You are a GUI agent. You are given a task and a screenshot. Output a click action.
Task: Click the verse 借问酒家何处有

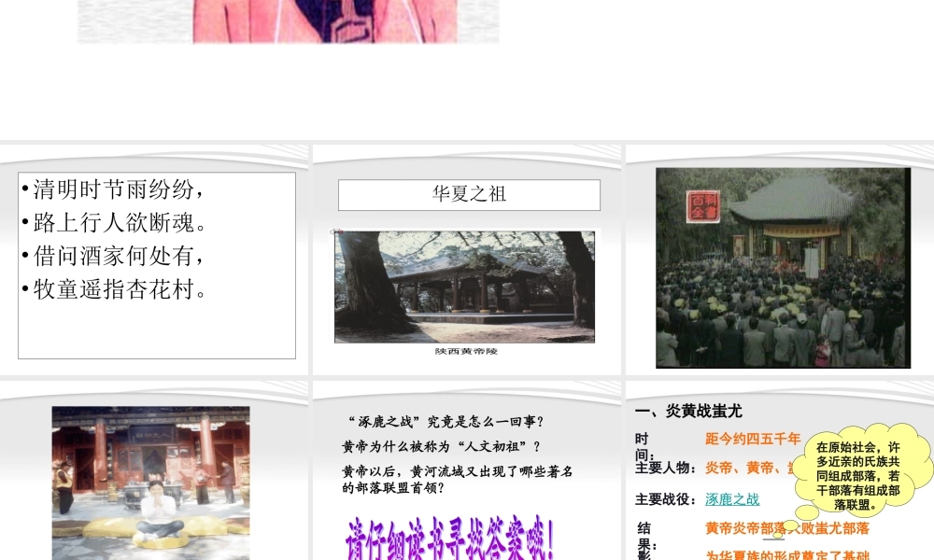119,257
